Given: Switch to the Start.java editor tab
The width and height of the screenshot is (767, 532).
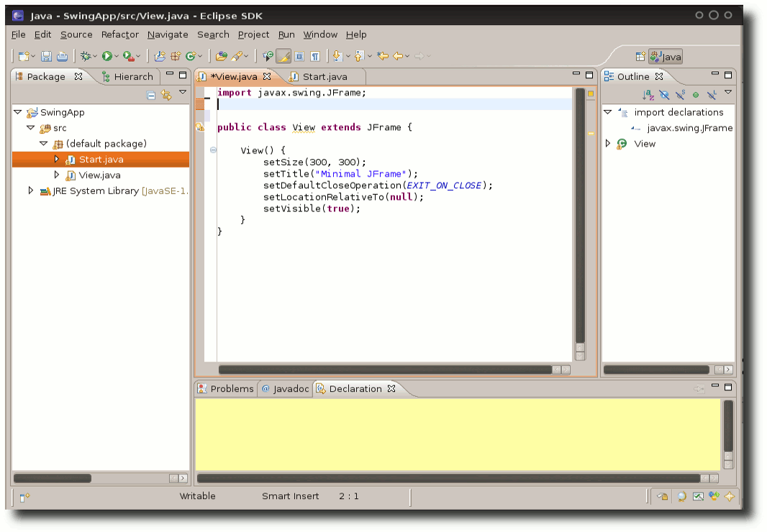Looking at the screenshot, I should (324, 77).
